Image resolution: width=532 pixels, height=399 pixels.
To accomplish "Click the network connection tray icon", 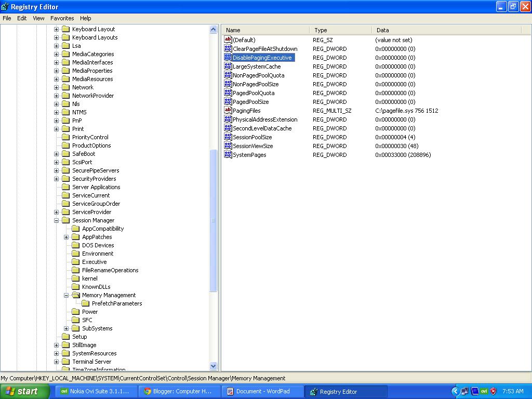I will tap(464, 391).
